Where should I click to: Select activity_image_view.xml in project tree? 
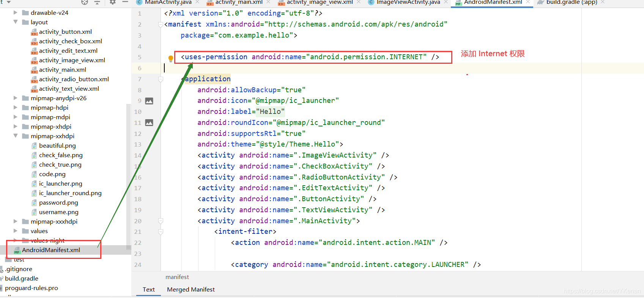[x=72, y=60]
